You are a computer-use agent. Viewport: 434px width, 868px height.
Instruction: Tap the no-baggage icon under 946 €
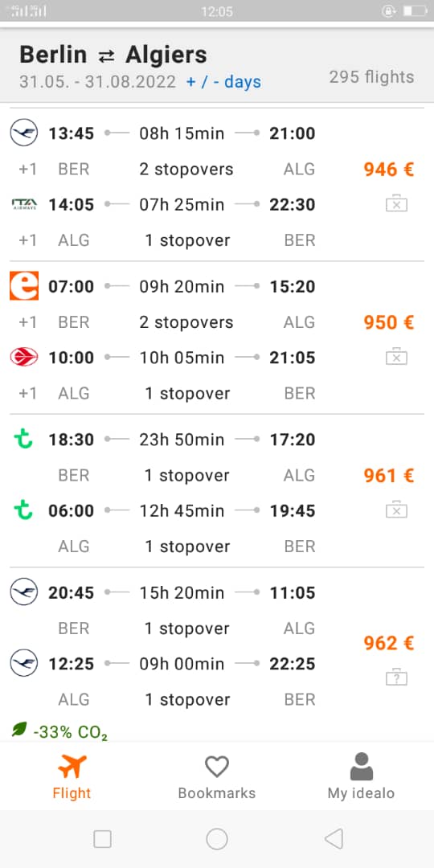(x=396, y=204)
